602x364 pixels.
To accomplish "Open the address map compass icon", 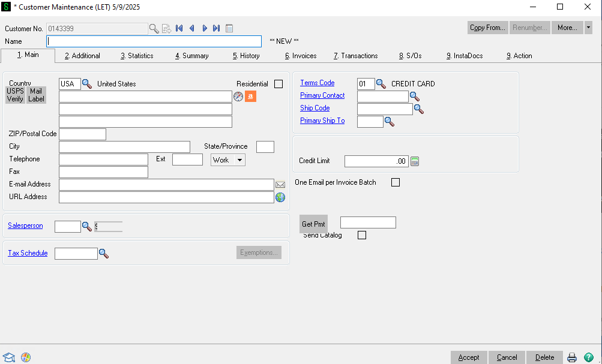I will coord(238,97).
